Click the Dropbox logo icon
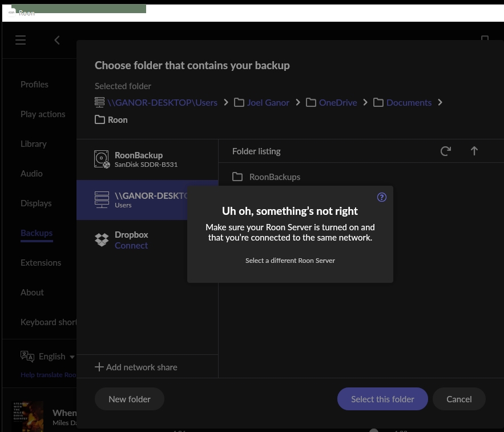The image size is (504, 432). click(x=102, y=240)
